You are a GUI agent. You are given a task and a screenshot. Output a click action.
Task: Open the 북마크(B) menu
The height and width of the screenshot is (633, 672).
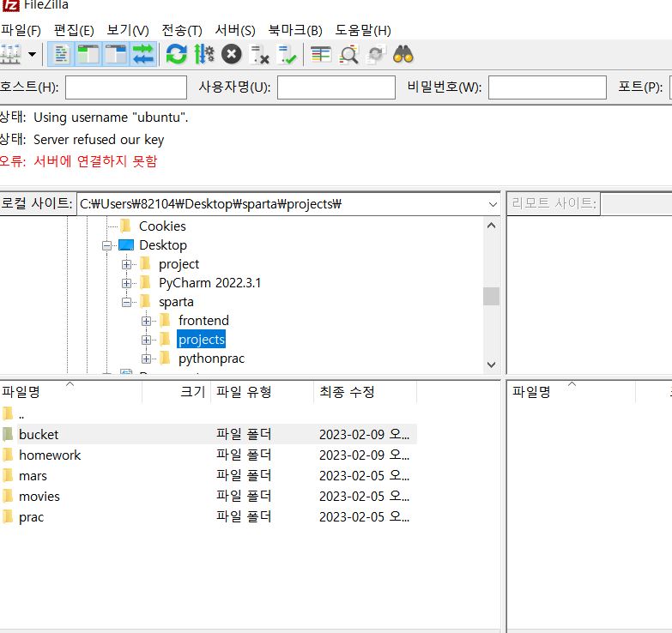[x=295, y=30]
